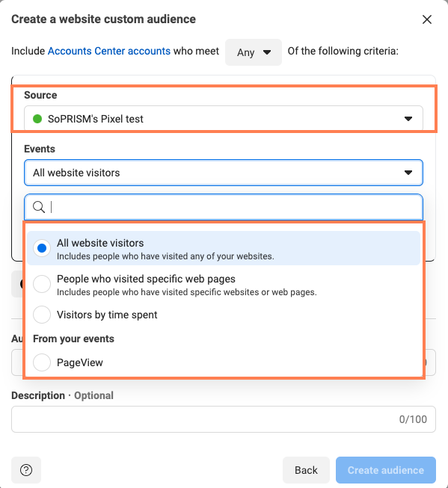
Task: Choose the PageView event radio button
Action: (42, 362)
